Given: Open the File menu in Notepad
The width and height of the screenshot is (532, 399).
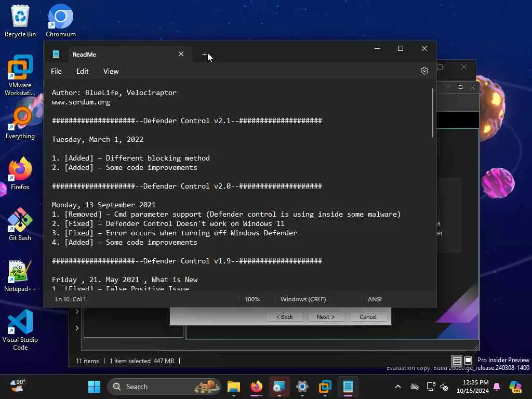Looking at the screenshot, I should tap(56, 71).
